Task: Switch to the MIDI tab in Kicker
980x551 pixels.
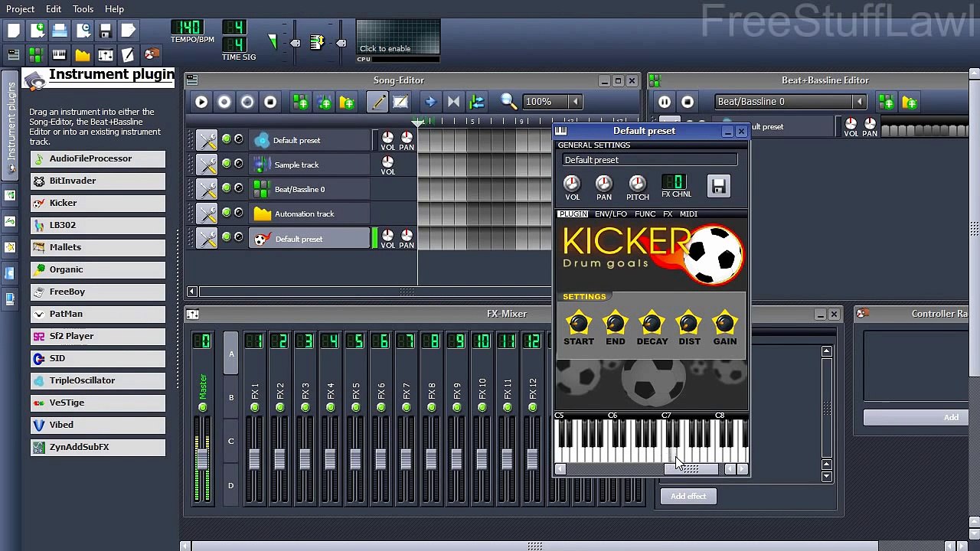Action: click(x=688, y=214)
